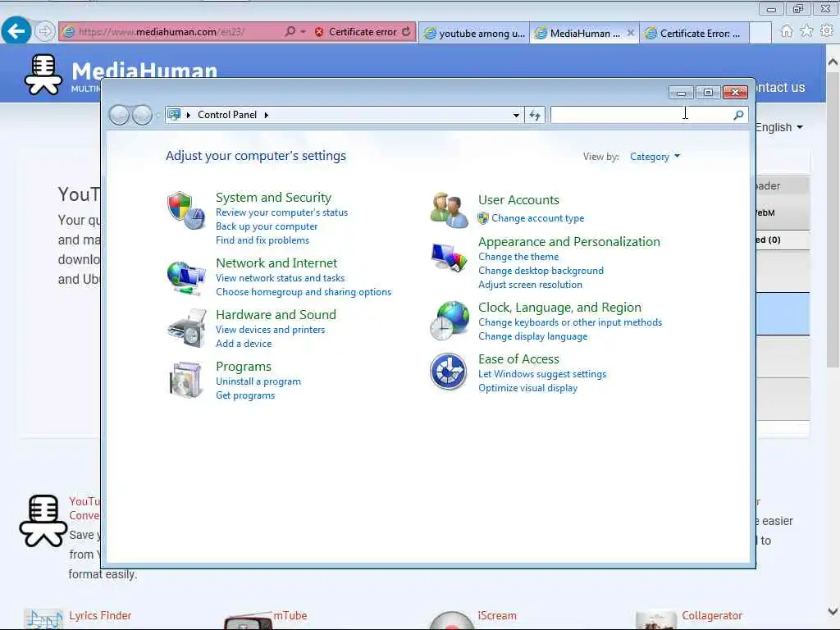
Task: Expand the arrow after Control Panel breadcrumb
Action: pos(267,115)
